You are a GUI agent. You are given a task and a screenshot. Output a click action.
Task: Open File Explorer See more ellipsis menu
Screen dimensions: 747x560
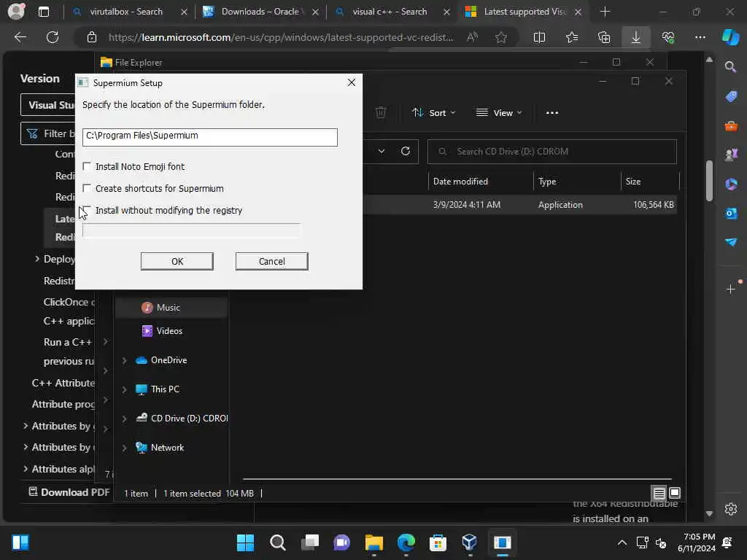[x=551, y=113]
